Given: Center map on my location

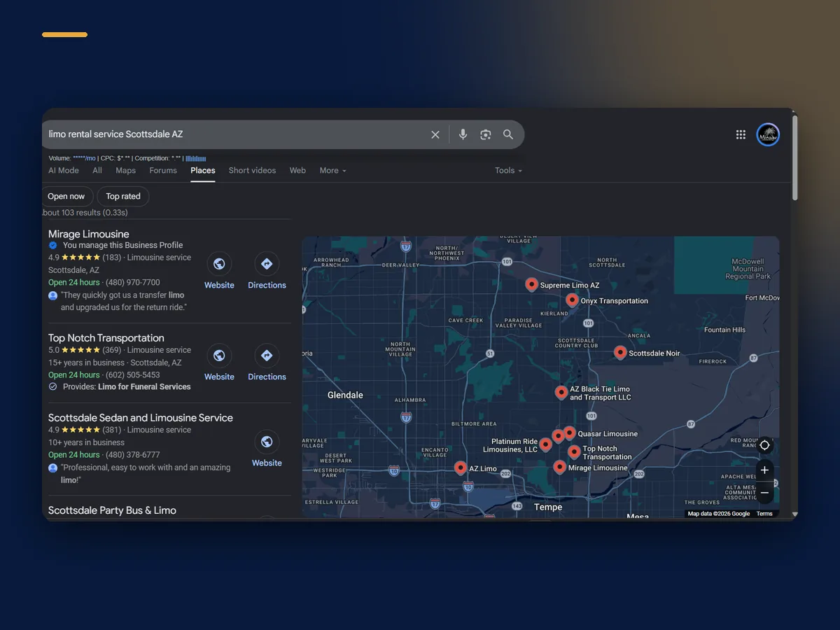Looking at the screenshot, I should coord(764,445).
